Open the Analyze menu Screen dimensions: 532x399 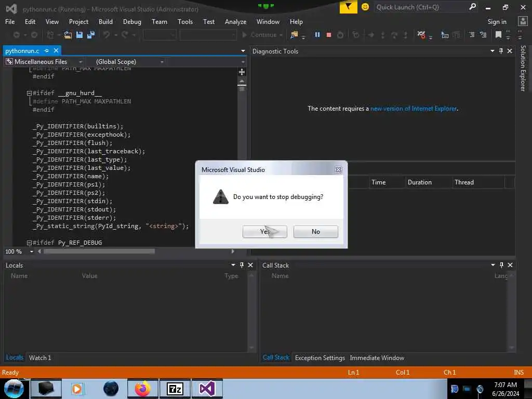[235, 22]
